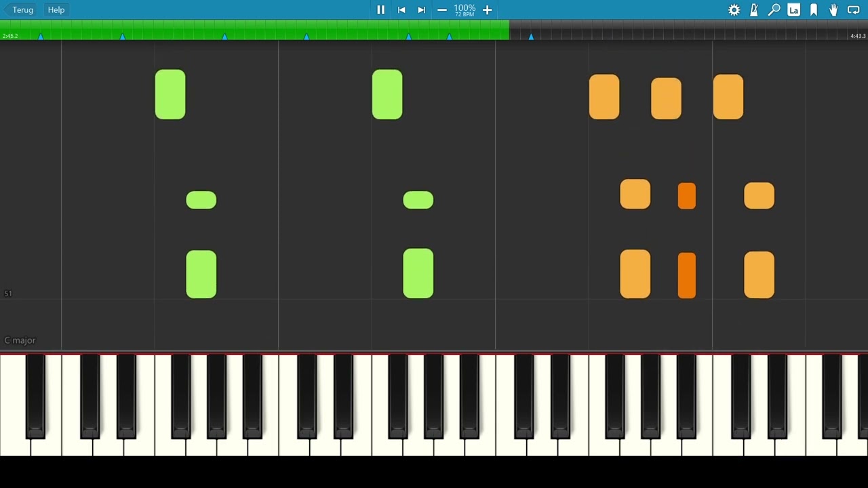The height and width of the screenshot is (488, 868).
Task: Pause the song playback
Action: 380,9
